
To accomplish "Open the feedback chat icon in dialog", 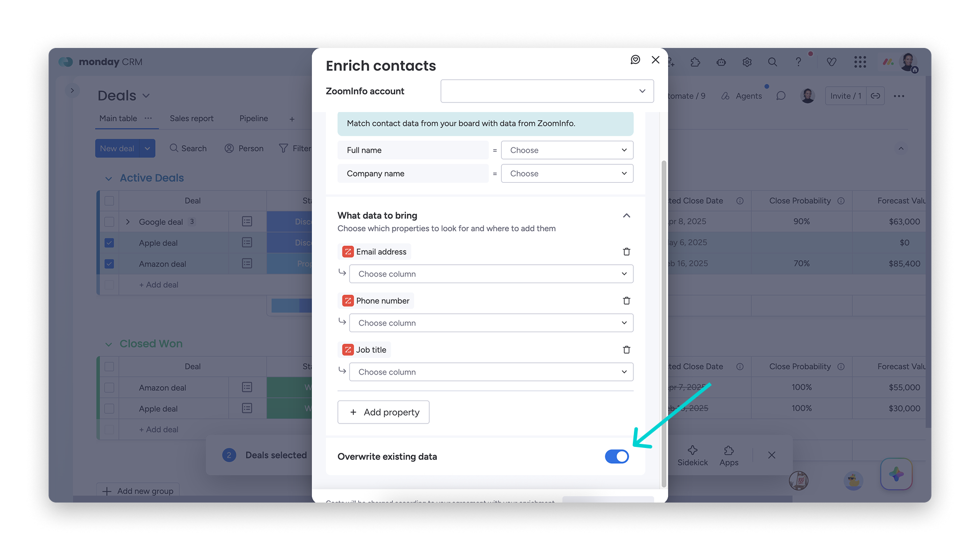I will (635, 60).
